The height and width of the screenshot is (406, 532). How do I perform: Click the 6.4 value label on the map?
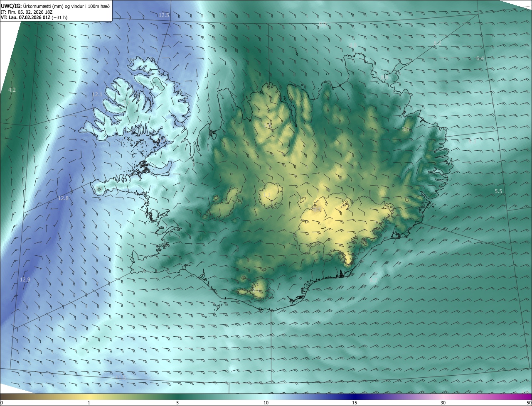(x=480, y=59)
